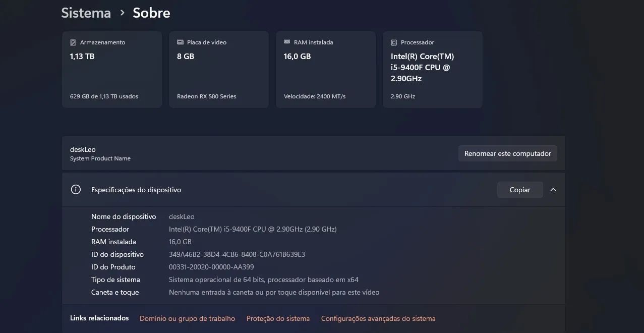Screen dimensions: 644x333
Task: Click the 'System Product Name' text
Action: (100, 158)
